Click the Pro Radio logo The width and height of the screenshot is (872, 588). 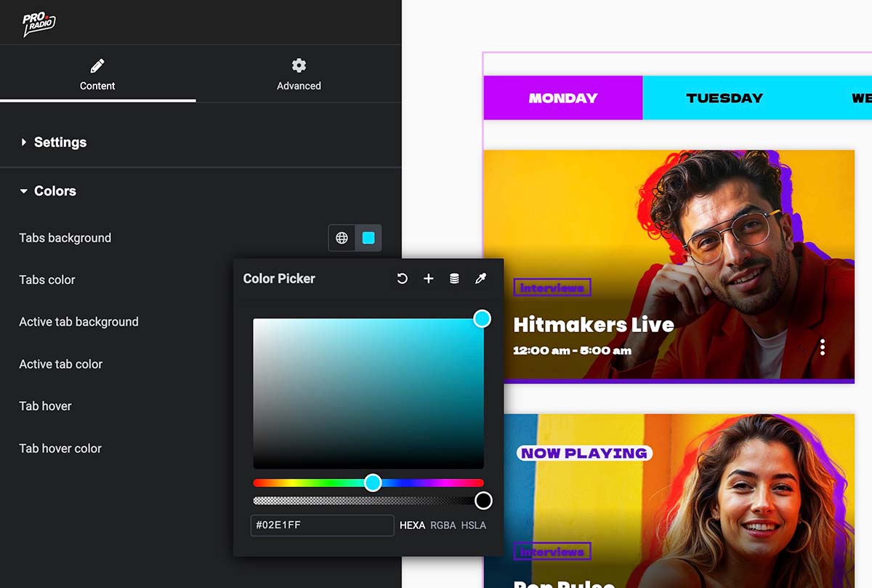coord(39,23)
